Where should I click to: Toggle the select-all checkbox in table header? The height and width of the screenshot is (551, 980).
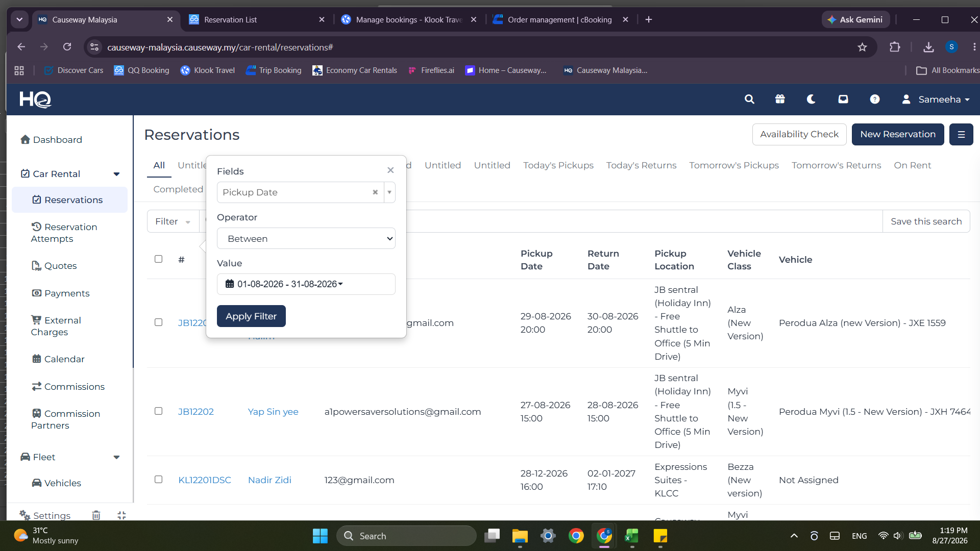159,259
